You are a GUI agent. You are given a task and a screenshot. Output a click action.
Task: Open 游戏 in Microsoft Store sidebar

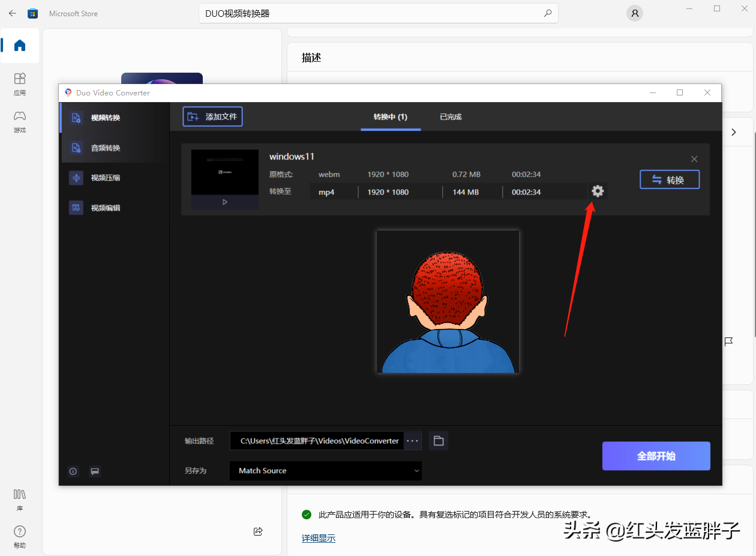[20, 121]
